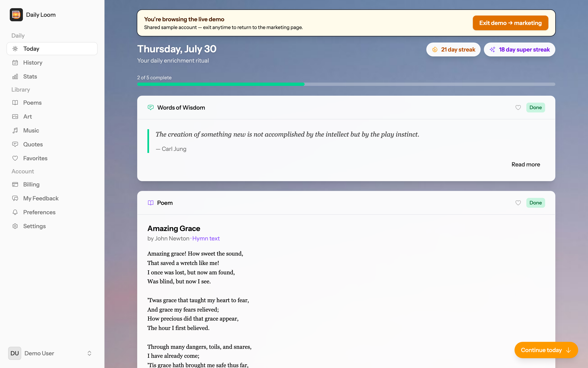
Task: Click the '2 of 5 complete' label
Action: pos(154,78)
